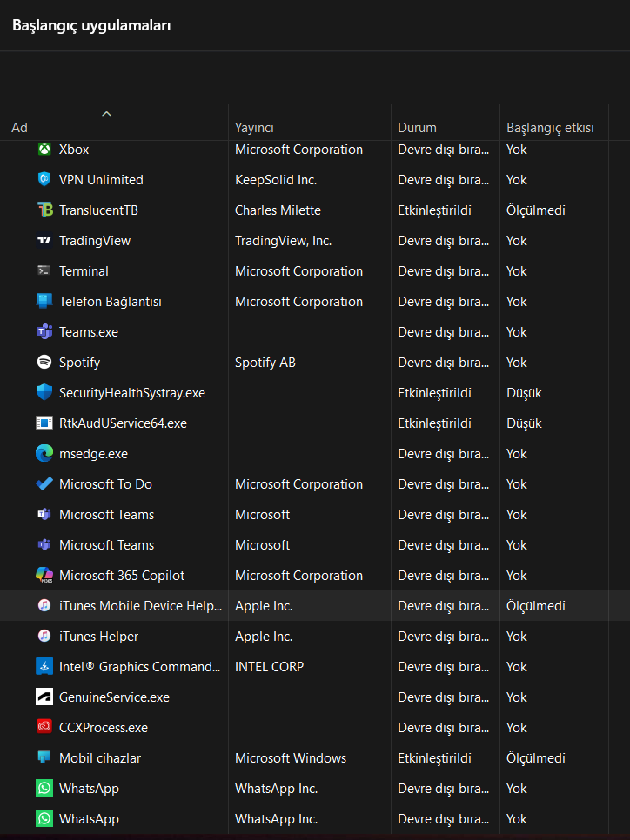This screenshot has width=630, height=840.
Task: Click the Spotify icon
Action: click(44, 362)
